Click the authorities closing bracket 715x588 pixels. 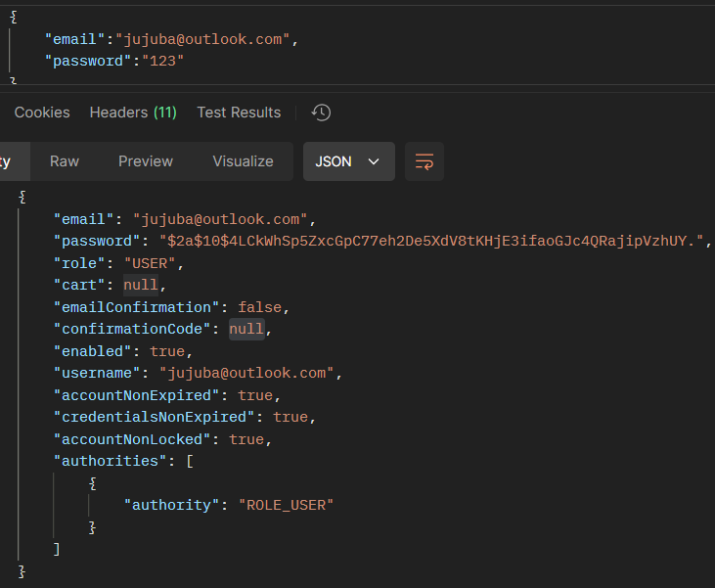57,549
